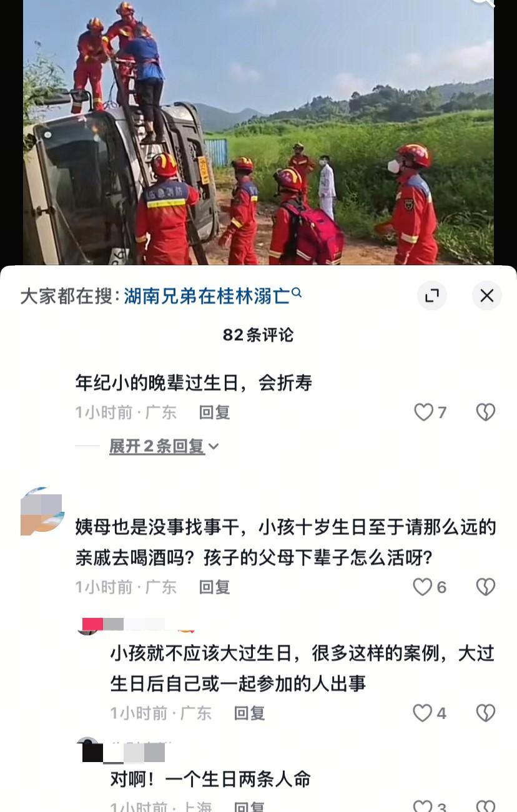Open trending search 湖南兄弟在桂林溺亡
This screenshot has height=812, width=517.
(207, 296)
